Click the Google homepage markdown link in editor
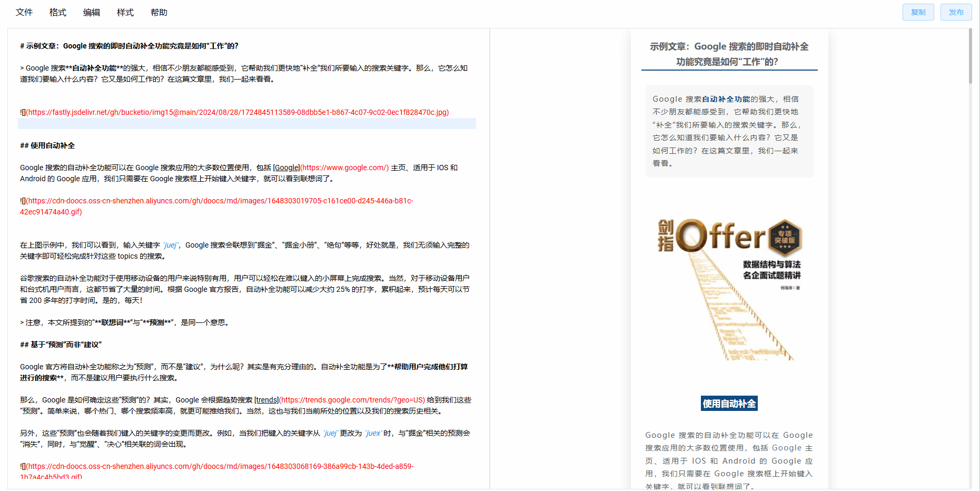 pos(331,168)
